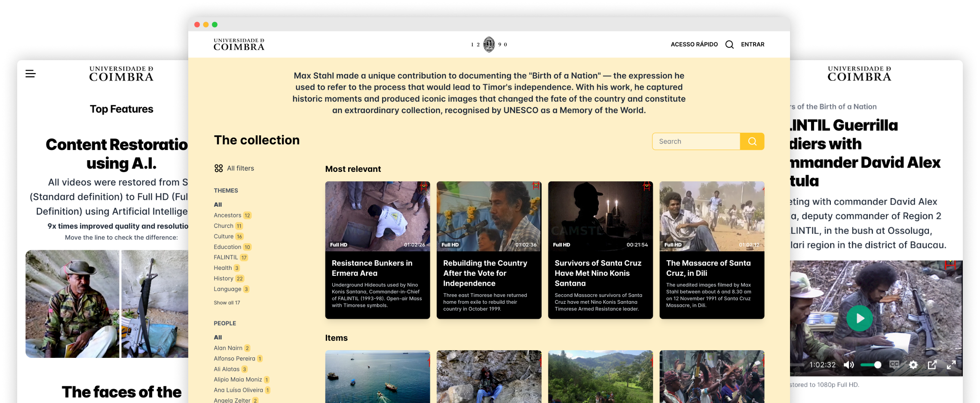Open the All filters panel
The image size is (980, 403).
[x=234, y=168]
